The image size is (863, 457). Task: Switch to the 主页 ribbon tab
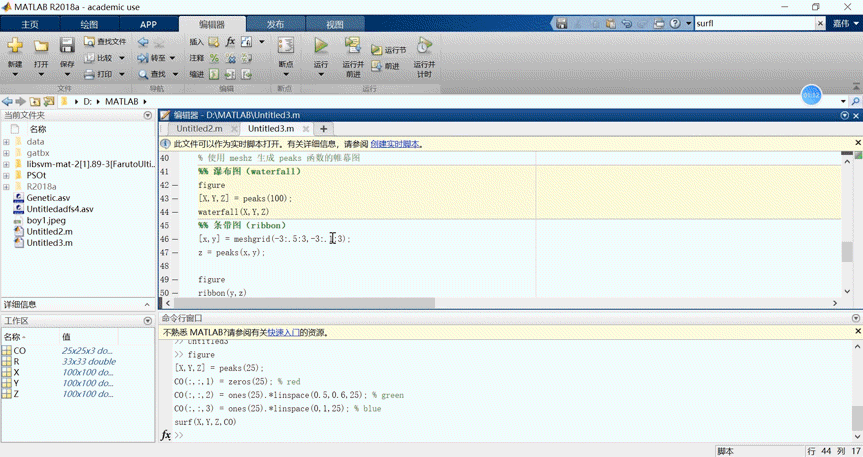point(30,24)
